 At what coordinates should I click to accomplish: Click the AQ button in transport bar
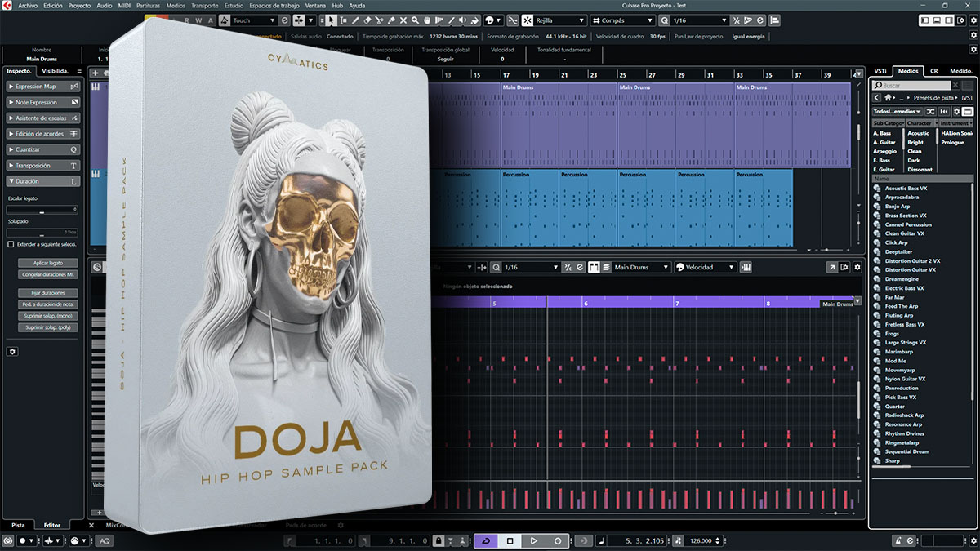pos(105,540)
